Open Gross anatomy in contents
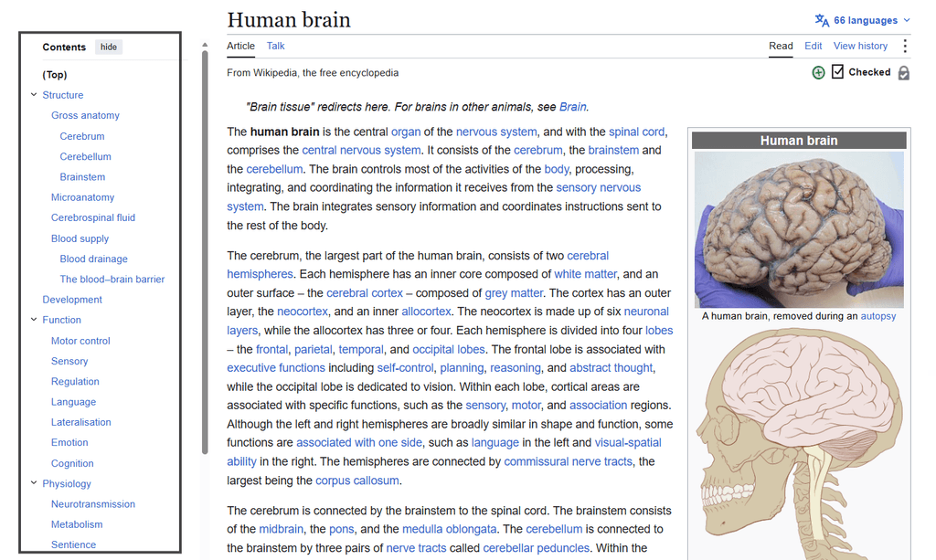 click(85, 115)
